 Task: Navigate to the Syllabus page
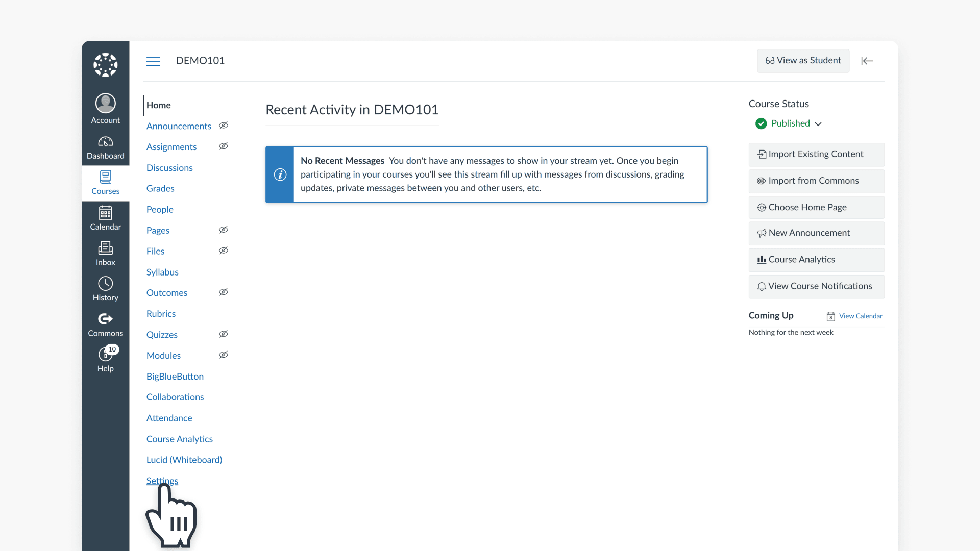click(162, 272)
